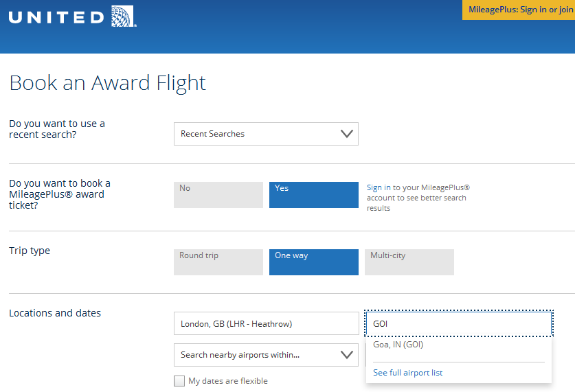
Task: Click MileagePlus: Sign in or join
Action: pyautogui.click(x=519, y=10)
